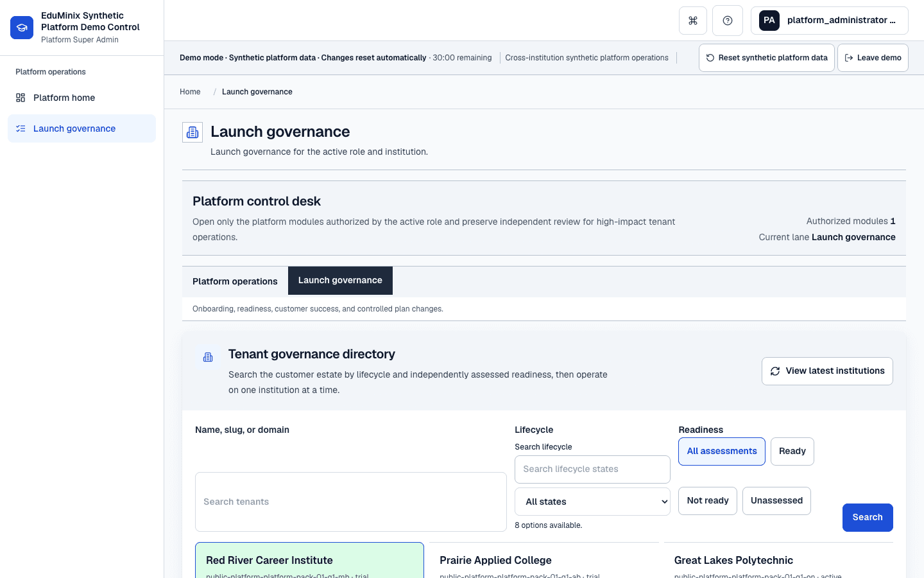Open the Red River Career Institute card

coord(309,561)
